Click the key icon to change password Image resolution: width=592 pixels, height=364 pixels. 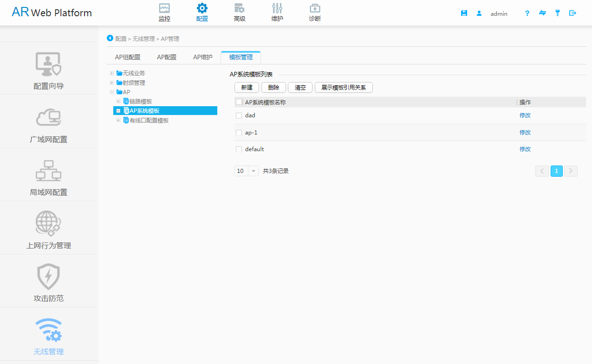pyautogui.click(x=558, y=13)
